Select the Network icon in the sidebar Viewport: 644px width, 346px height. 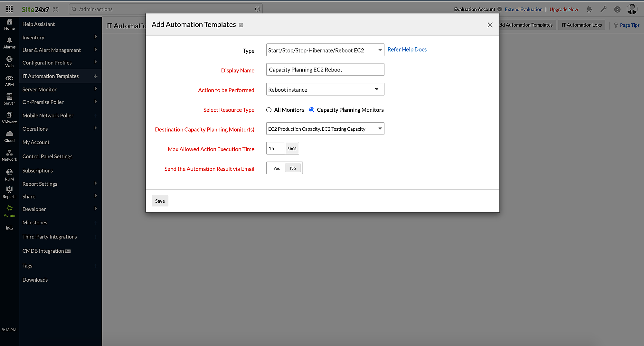(9, 154)
